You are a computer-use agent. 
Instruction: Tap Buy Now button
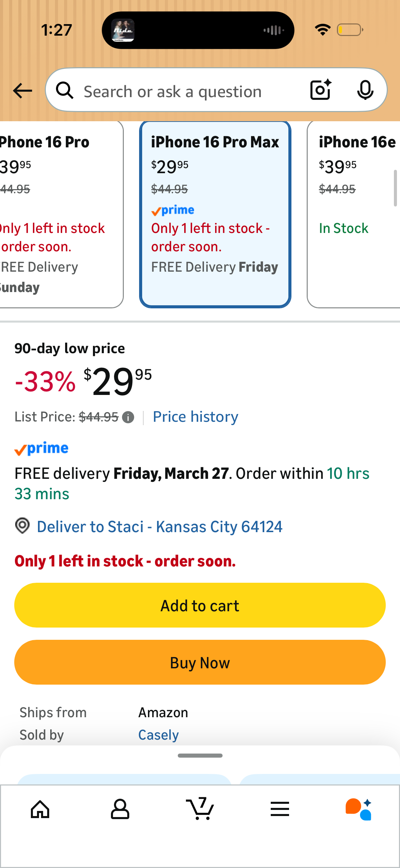(x=200, y=662)
